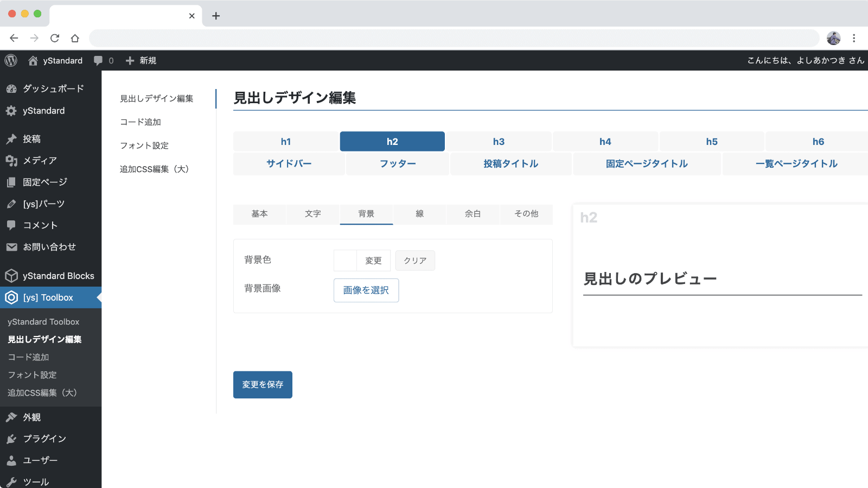Open the 背景 settings tab

point(366,214)
